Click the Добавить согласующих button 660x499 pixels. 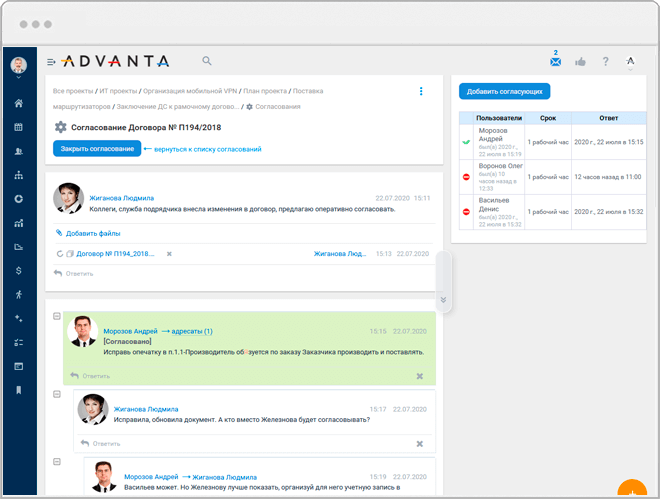click(x=504, y=91)
